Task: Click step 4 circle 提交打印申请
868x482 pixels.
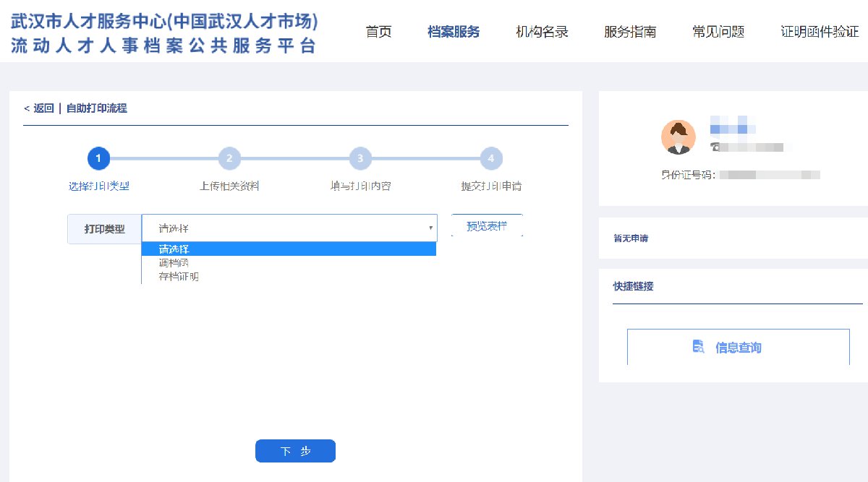Action: pos(491,158)
